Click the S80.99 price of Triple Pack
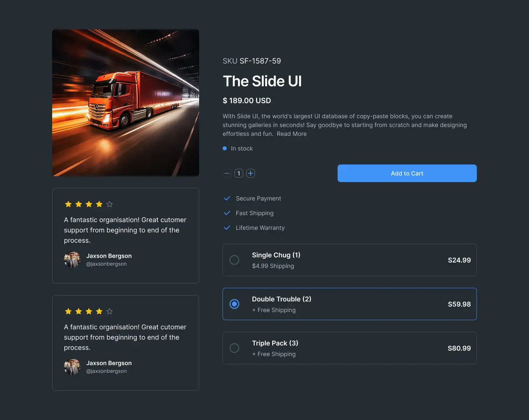This screenshot has width=529, height=420. pyautogui.click(x=459, y=348)
